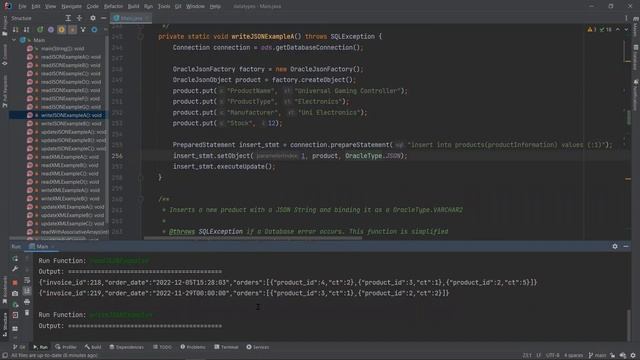Stop the running Main process
The height and width of the screenshot is (360, 640).
click(x=15, y=282)
